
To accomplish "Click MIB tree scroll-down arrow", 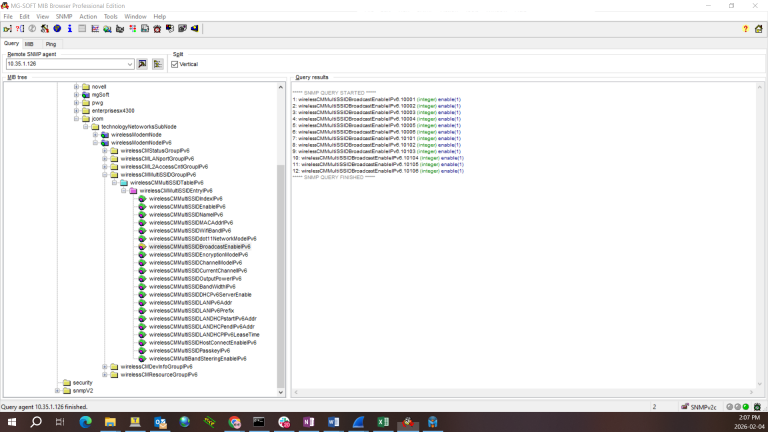I will pyautogui.click(x=281, y=392).
